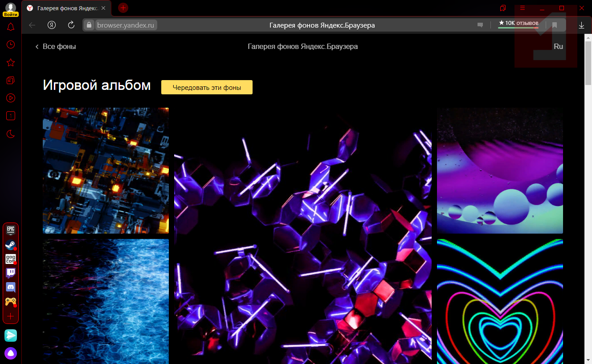The width and height of the screenshot is (592, 364).
Task: Open the tab counter icon showing 1
Action: tap(11, 116)
